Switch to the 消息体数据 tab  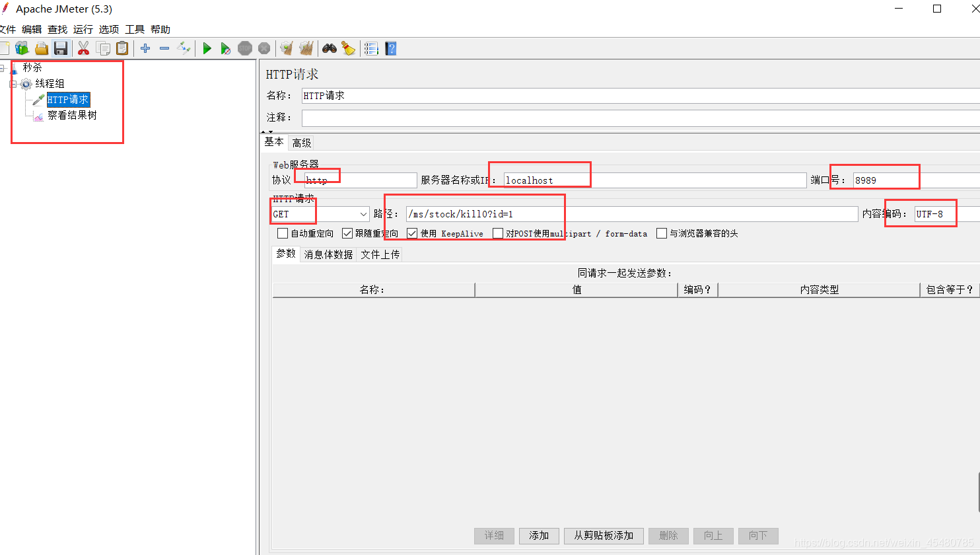(x=328, y=254)
